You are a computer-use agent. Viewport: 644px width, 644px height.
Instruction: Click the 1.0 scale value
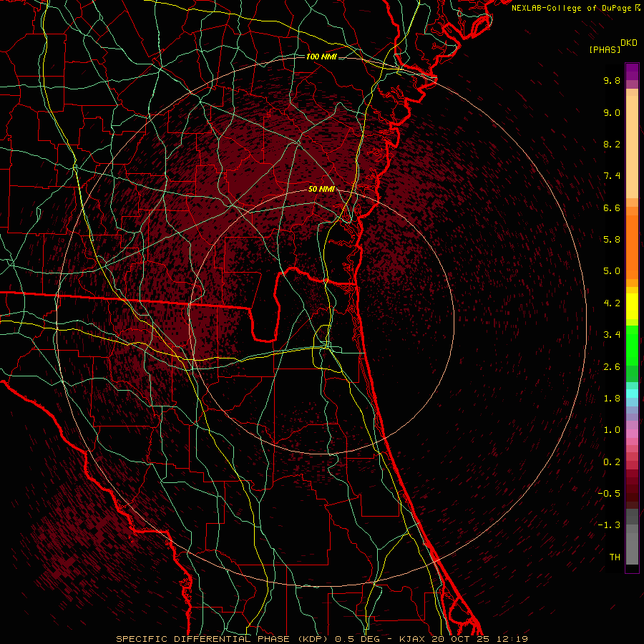point(612,430)
